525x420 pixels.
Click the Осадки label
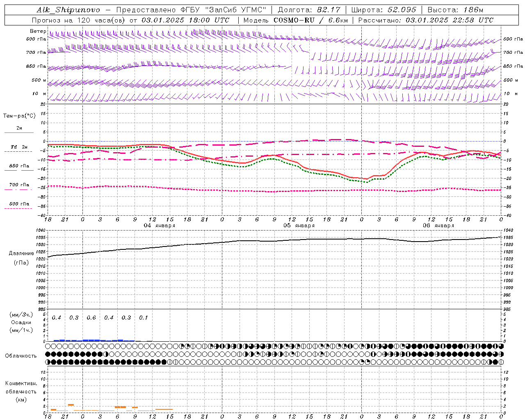point(21,322)
